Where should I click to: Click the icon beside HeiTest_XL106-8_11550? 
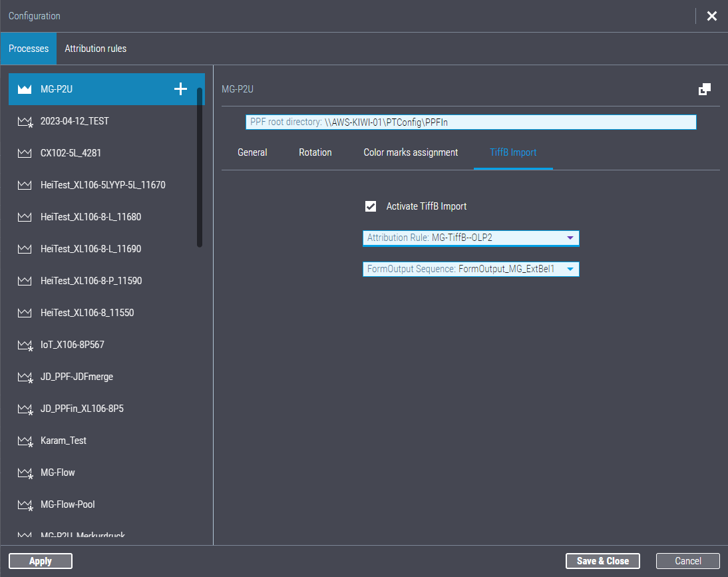pos(24,312)
